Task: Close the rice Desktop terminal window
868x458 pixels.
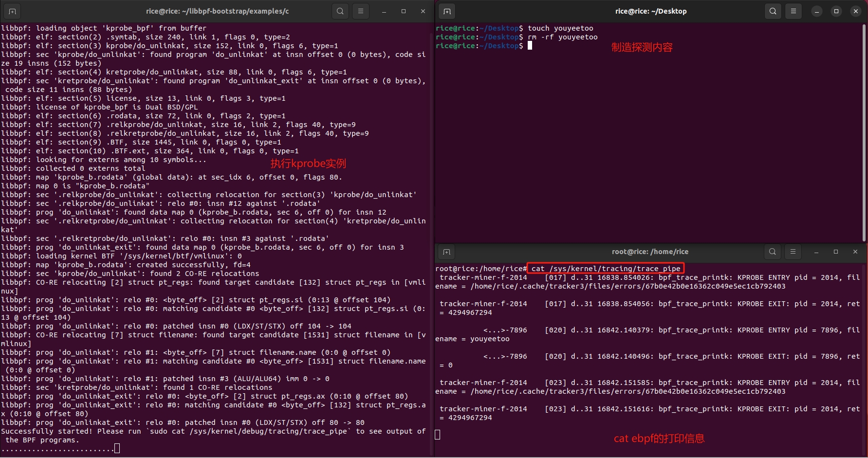Action: (856, 11)
